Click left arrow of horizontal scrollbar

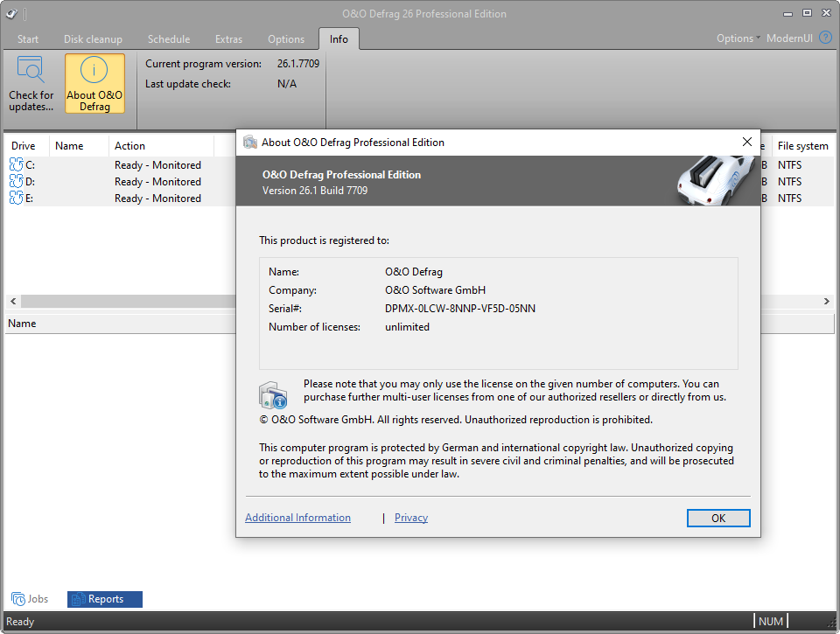tap(13, 302)
